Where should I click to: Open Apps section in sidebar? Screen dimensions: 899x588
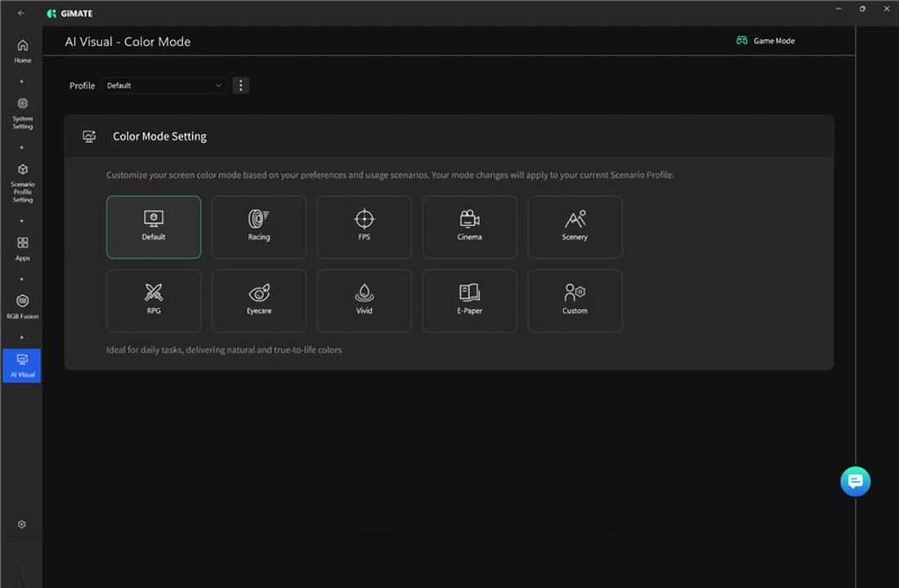[x=22, y=249]
